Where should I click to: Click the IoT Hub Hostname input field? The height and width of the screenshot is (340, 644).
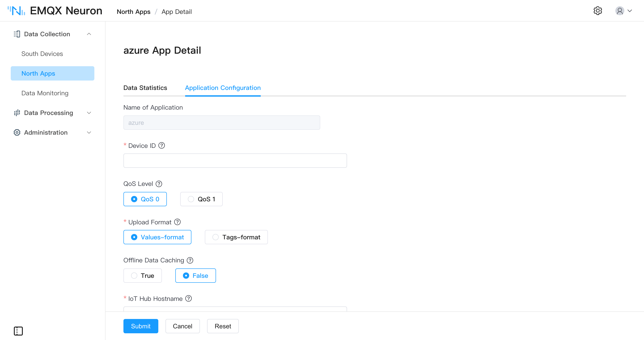point(235,309)
